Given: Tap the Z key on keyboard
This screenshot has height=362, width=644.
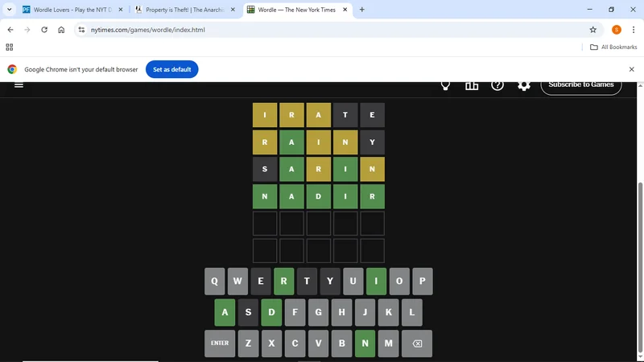Looking at the screenshot, I should (x=248, y=343).
